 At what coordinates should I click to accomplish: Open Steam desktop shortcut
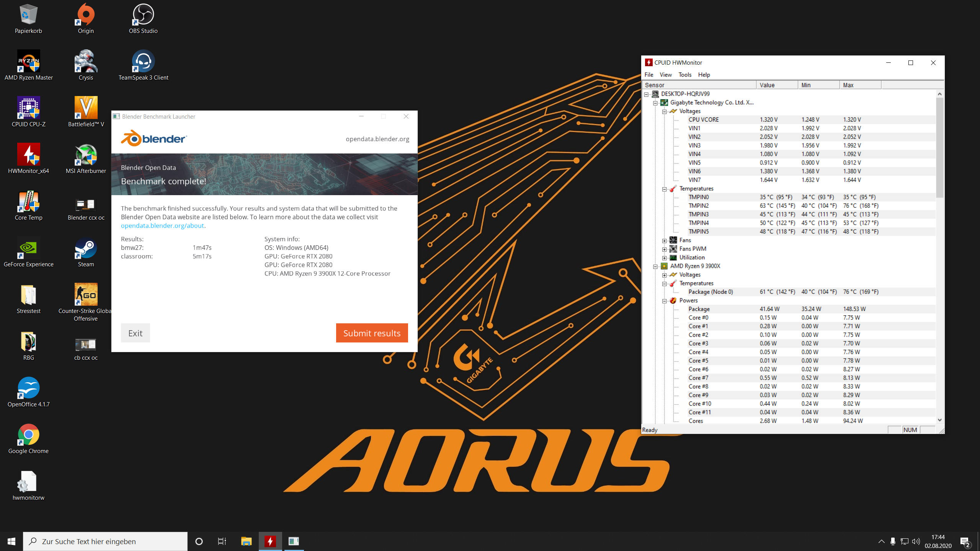point(86,248)
